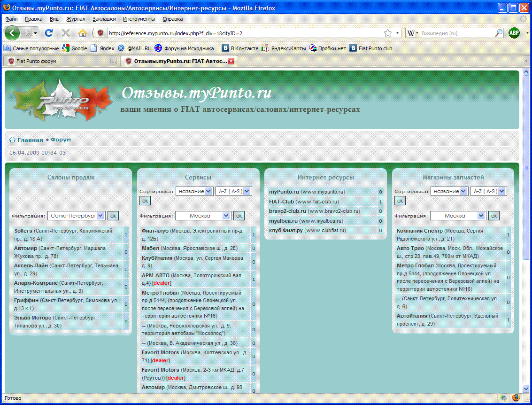Click the URL address bar field
The width and height of the screenshot is (532, 405).
click(x=244, y=33)
